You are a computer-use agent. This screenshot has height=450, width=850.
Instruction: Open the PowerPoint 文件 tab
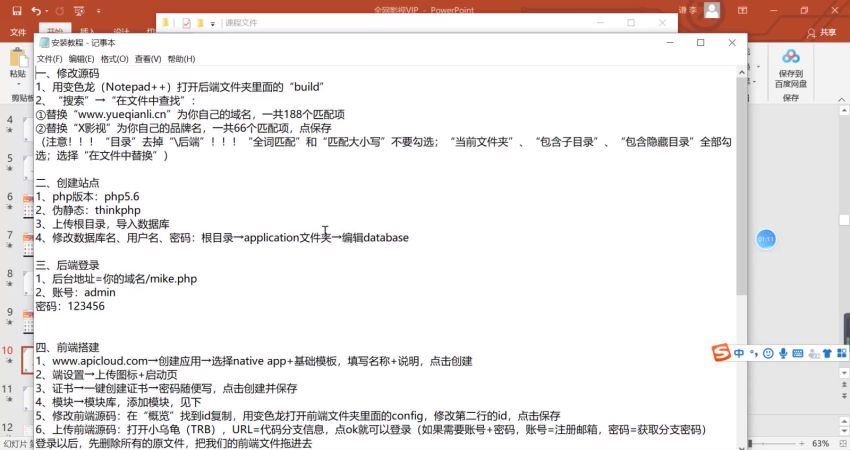click(18, 32)
